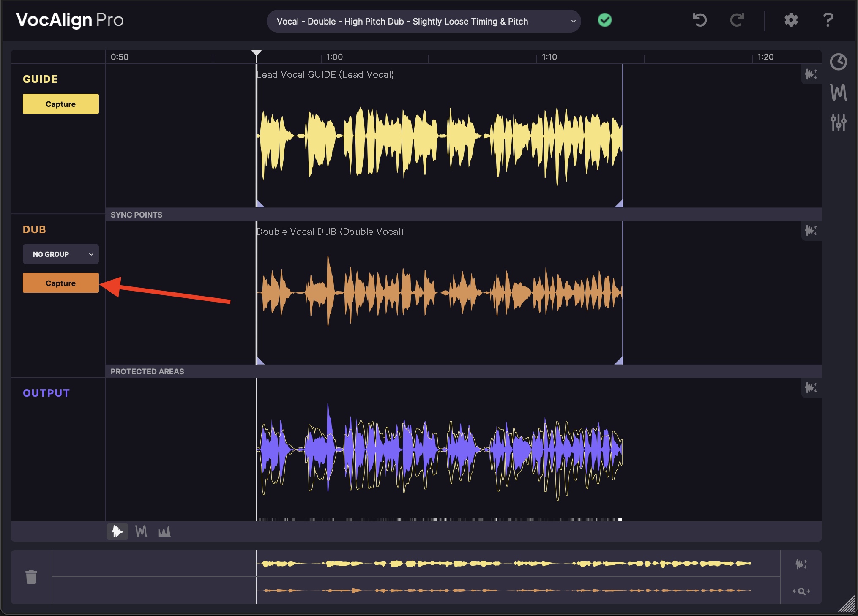Image resolution: width=858 pixels, height=616 pixels.
Task: Switch to pitch trace display view
Action: pos(141,532)
